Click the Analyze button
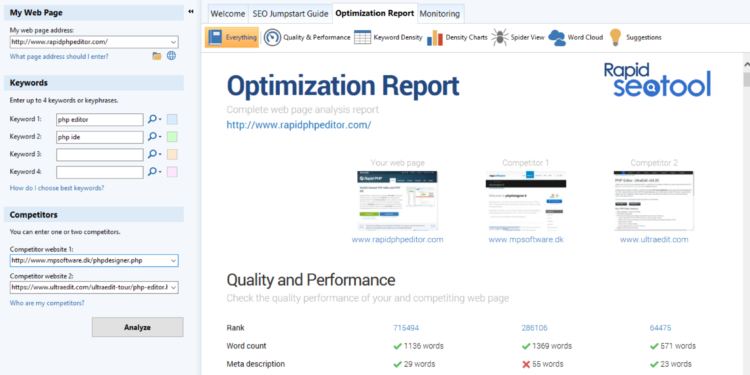 coord(138,327)
